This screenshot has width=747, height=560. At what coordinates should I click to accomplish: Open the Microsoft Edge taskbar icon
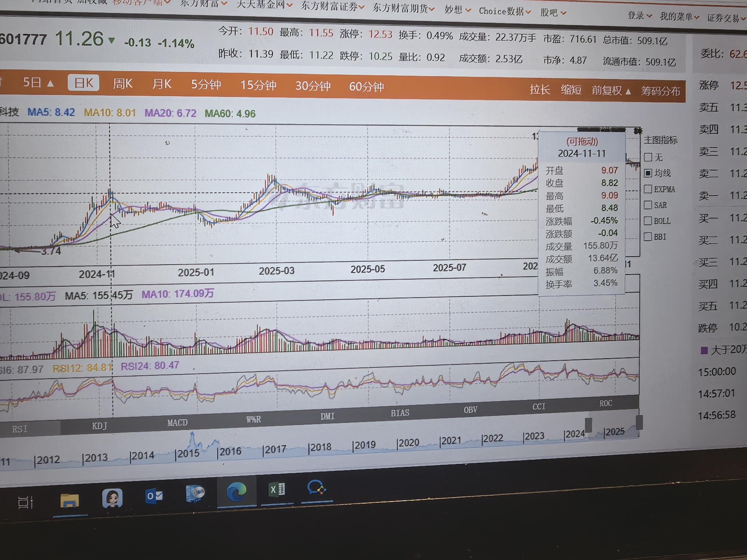(236, 492)
